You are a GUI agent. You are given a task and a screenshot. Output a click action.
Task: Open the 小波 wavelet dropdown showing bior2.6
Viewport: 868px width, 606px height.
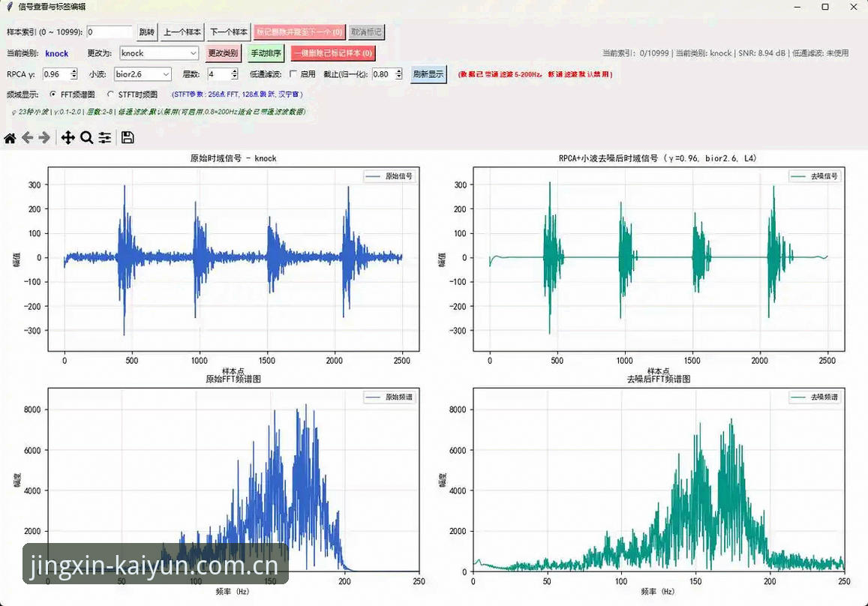coord(143,74)
